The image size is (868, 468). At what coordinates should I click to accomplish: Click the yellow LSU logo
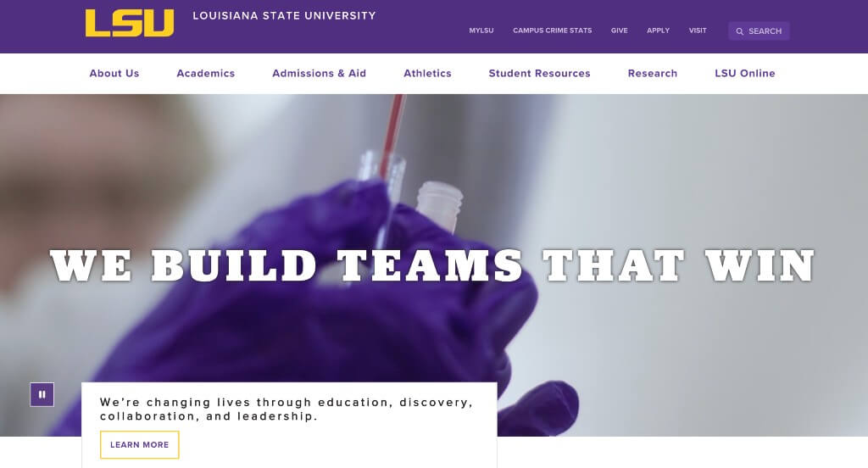(x=130, y=23)
